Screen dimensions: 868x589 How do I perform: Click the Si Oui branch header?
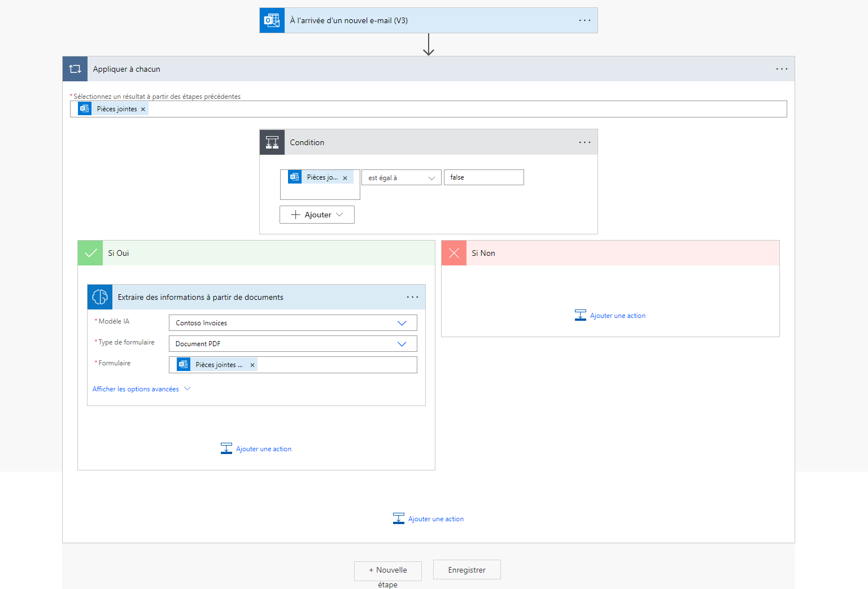pos(256,253)
